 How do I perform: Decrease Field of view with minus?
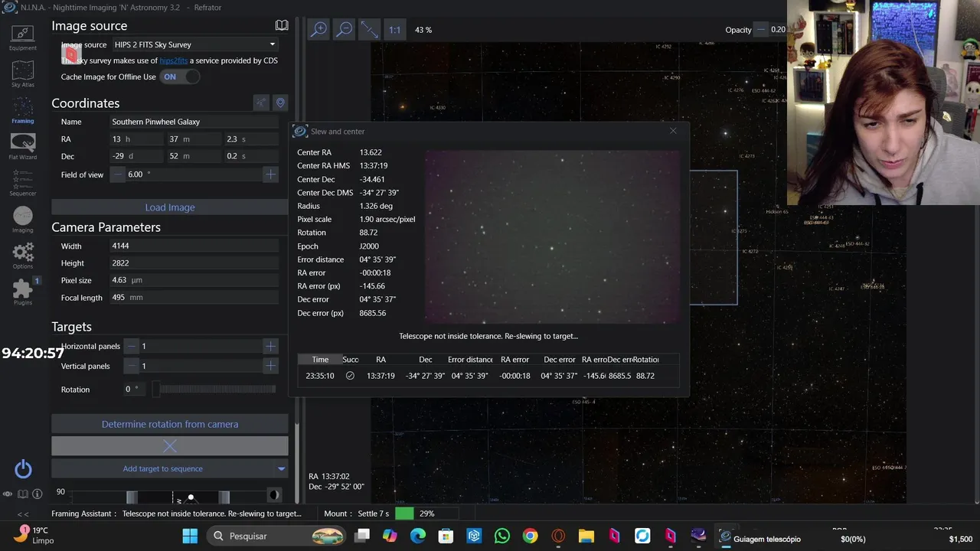pyautogui.click(x=118, y=174)
